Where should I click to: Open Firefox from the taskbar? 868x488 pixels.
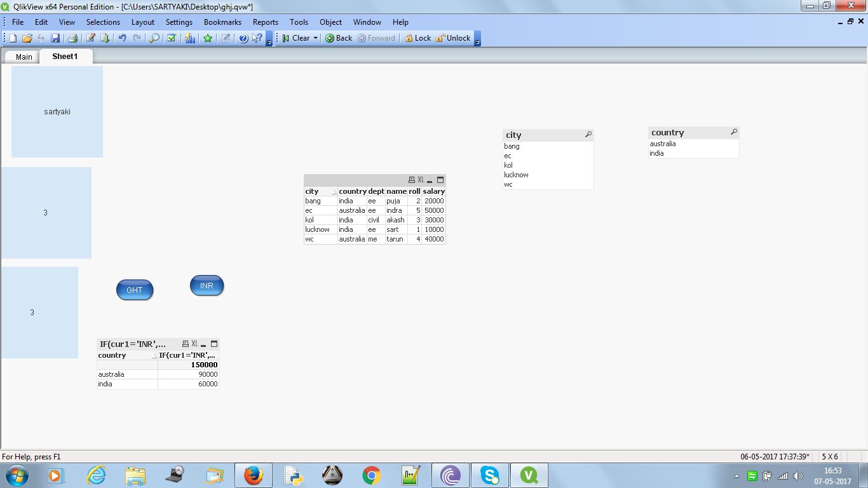(254, 475)
